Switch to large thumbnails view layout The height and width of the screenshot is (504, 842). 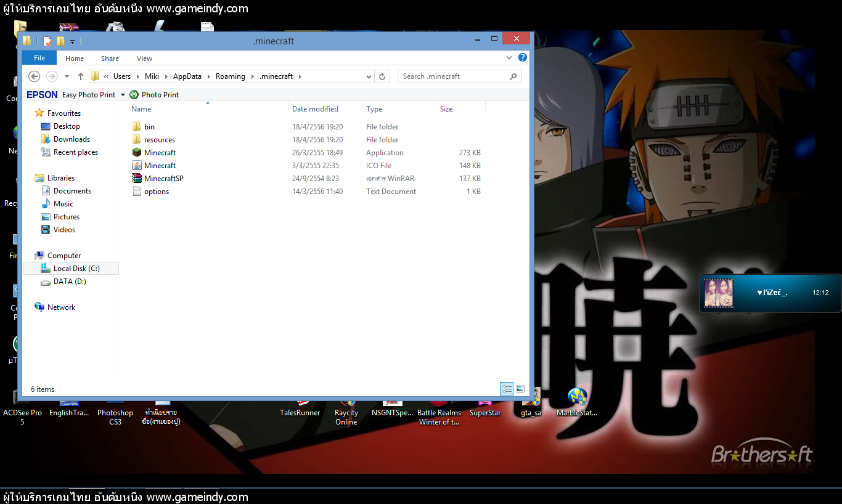click(520, 389)
